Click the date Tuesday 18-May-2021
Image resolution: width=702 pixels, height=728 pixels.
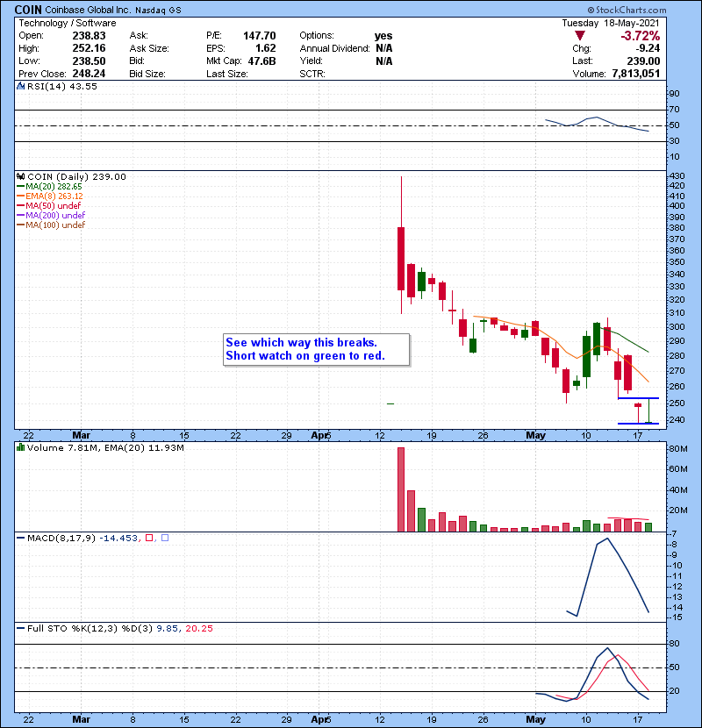(x=610, y=23)
